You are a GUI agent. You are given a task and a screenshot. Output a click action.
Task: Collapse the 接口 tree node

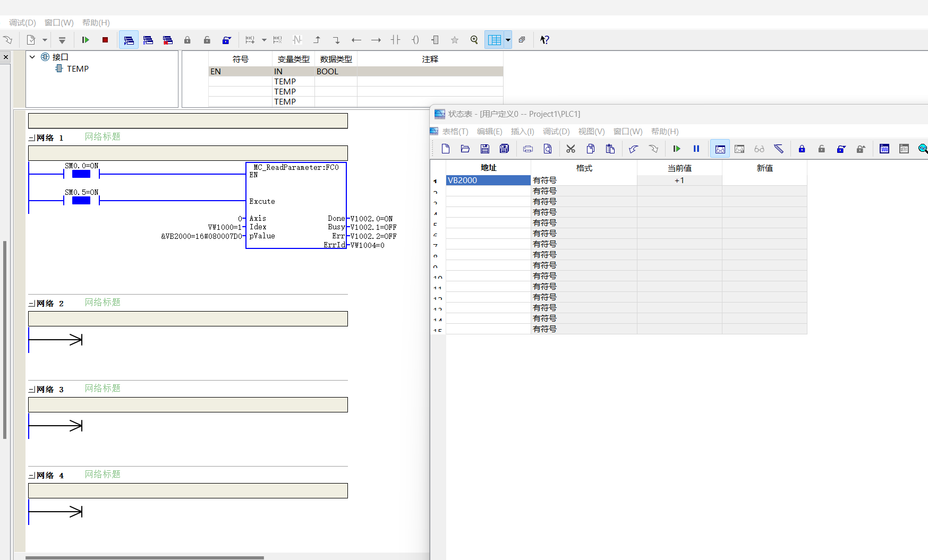coord(32,57)
